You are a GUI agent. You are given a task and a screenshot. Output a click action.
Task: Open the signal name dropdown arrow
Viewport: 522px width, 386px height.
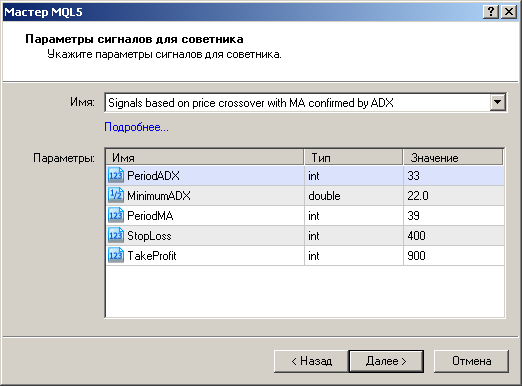click(x=497, y=102)
